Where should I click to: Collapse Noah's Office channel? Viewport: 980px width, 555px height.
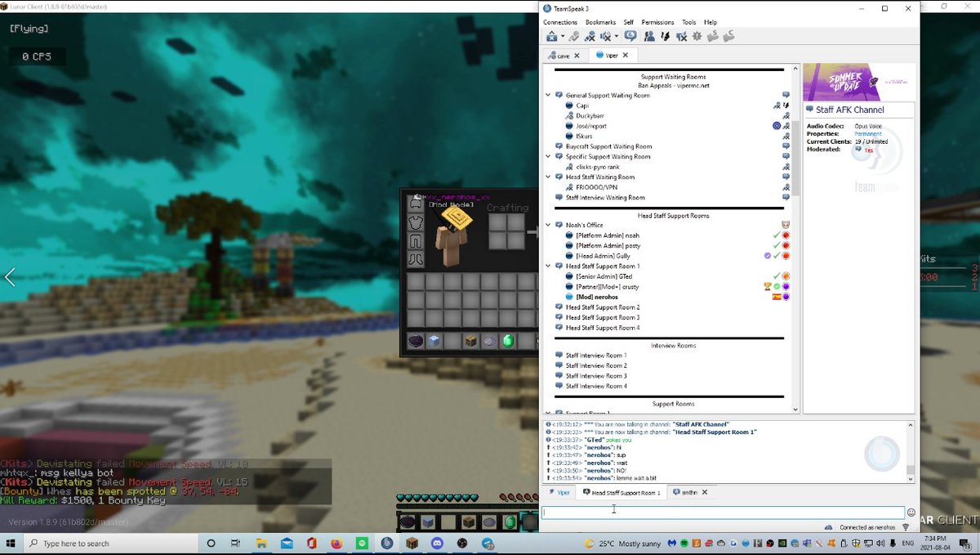549,225
